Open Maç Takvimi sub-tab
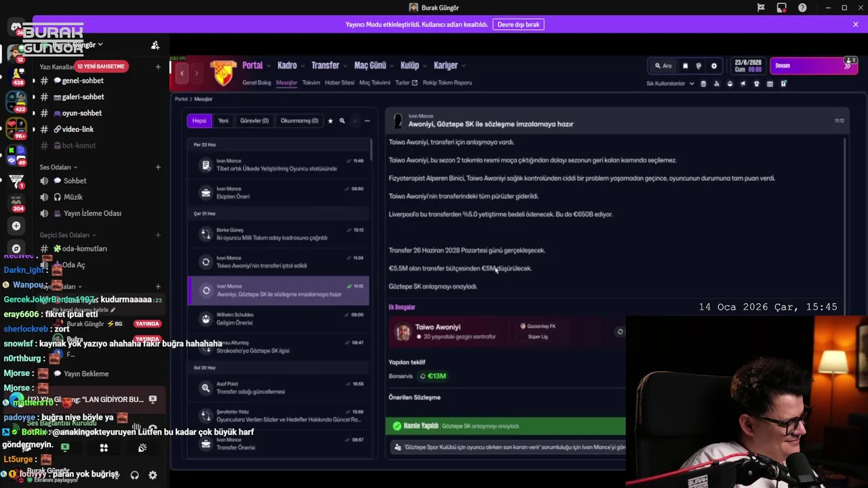This screenshot has height=488, width=868. coord(374,83)
